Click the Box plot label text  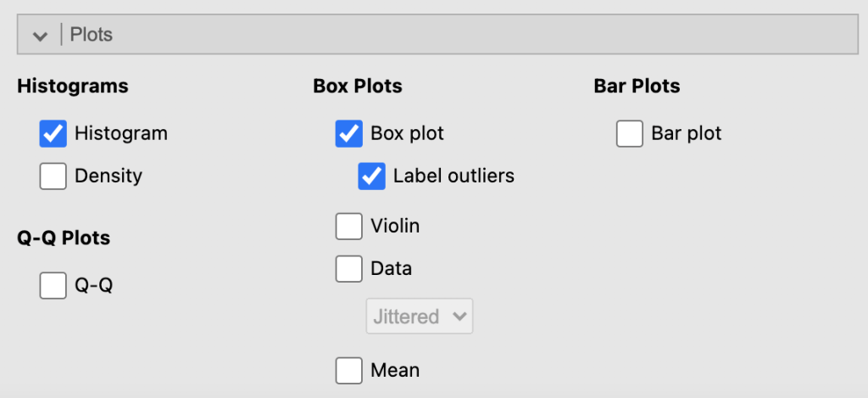(407, 133)
